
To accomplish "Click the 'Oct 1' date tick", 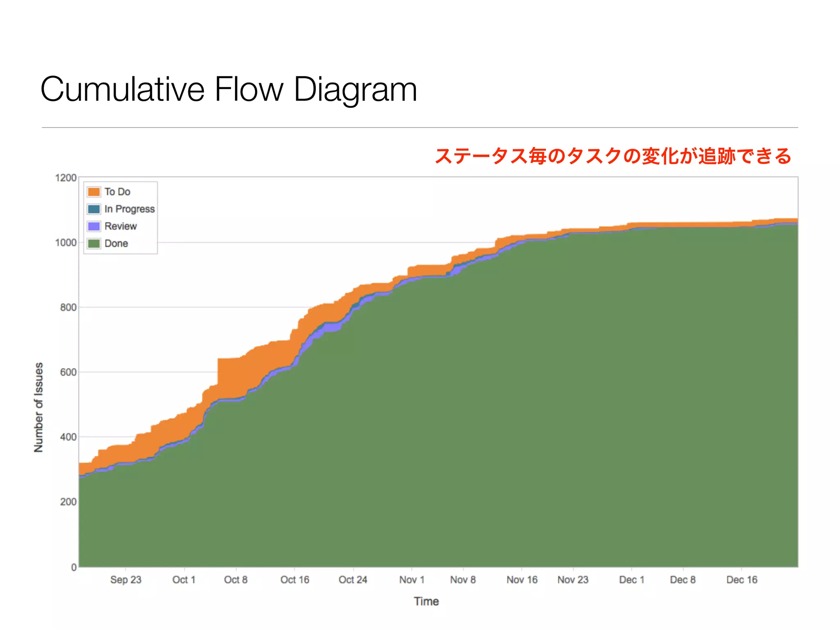I will 184,580.
